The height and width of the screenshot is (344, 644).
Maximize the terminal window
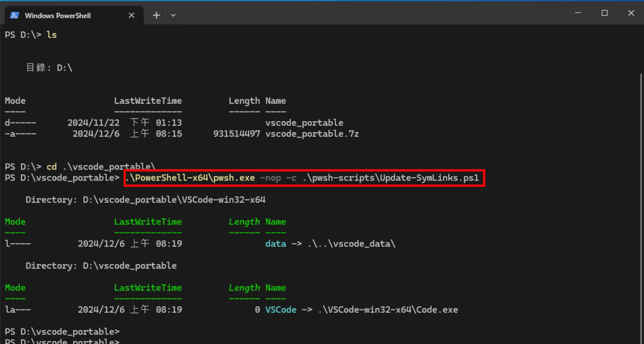point(604,12)
